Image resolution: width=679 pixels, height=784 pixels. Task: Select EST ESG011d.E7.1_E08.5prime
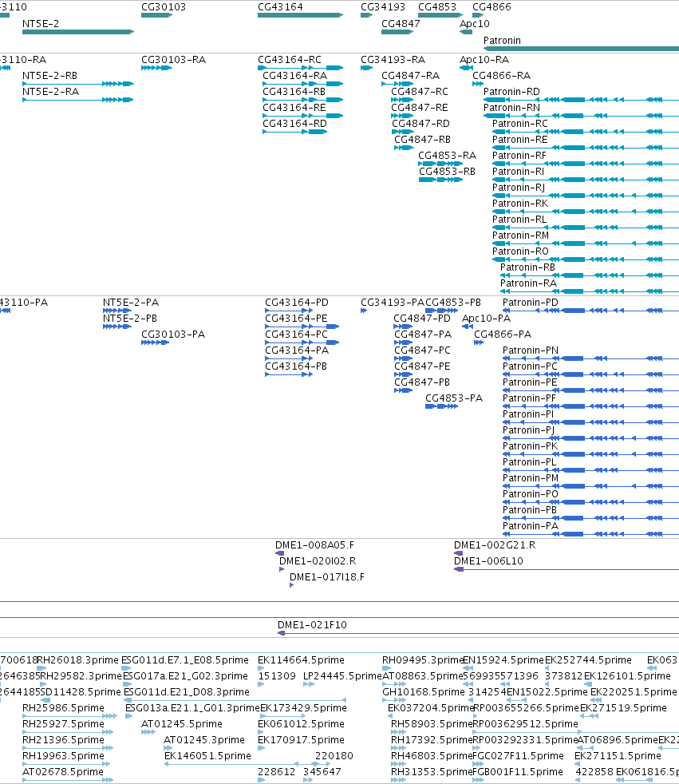tap(185, 660)
